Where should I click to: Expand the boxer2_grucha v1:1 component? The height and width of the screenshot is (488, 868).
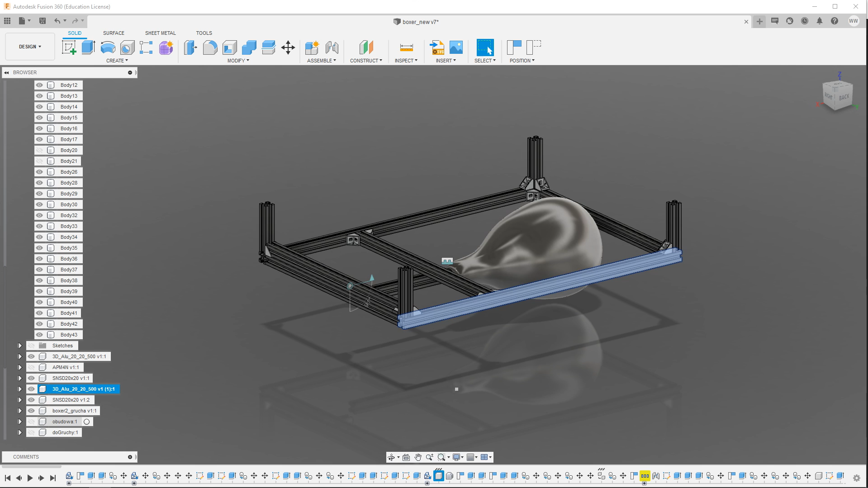coord(20,411)
